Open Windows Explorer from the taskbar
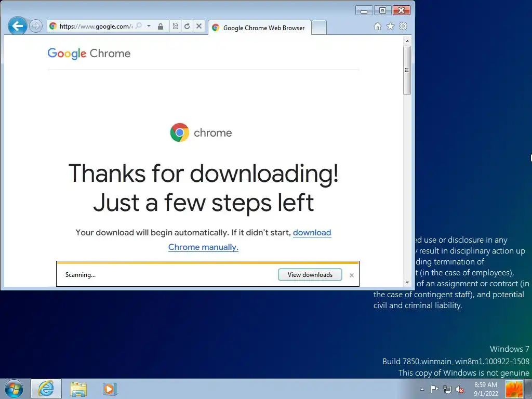 click(78, 389)
